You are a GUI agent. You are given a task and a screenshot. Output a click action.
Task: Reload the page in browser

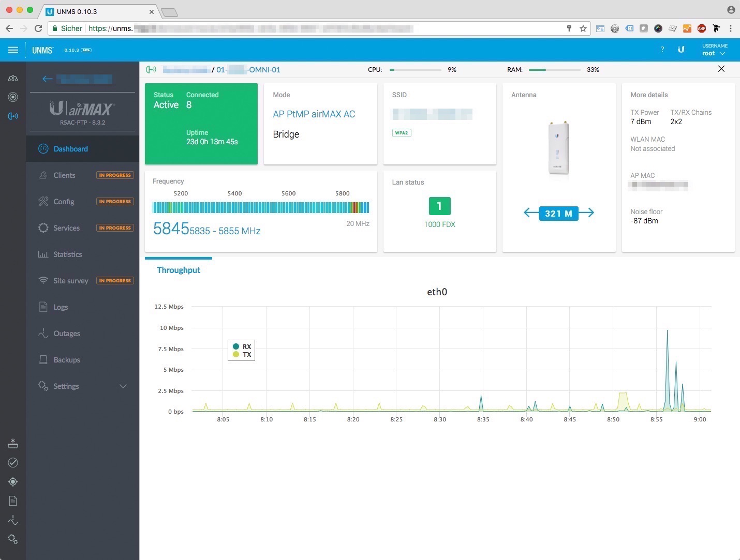pyautogui.click(x=38, y=28)
